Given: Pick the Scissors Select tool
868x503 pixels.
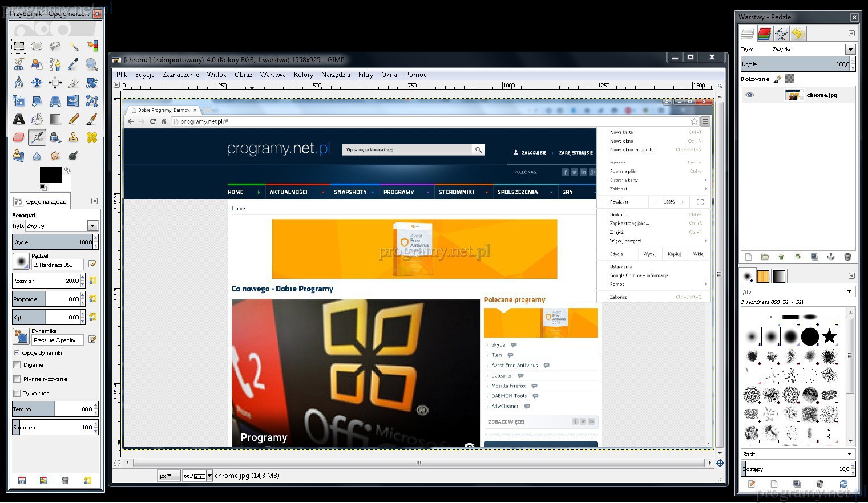Looking at the screenshot, I should (19, 64).
